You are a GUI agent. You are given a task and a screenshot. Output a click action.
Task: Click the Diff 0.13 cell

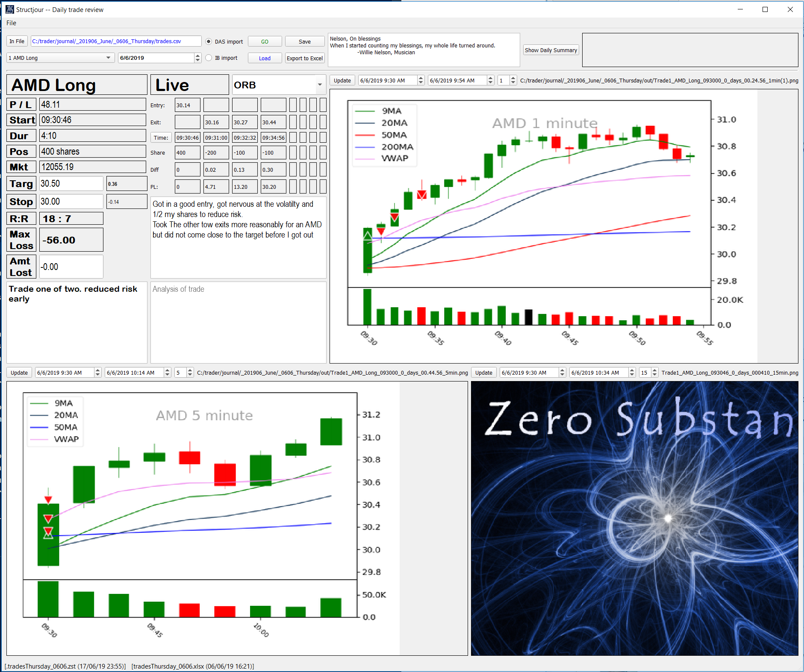pyautogui.click(x=244, y=170)
